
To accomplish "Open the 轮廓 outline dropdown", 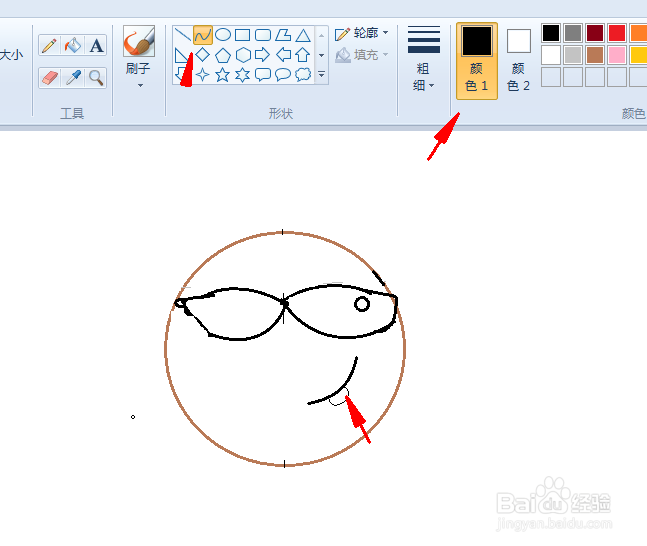I will [x=361, y=33].
